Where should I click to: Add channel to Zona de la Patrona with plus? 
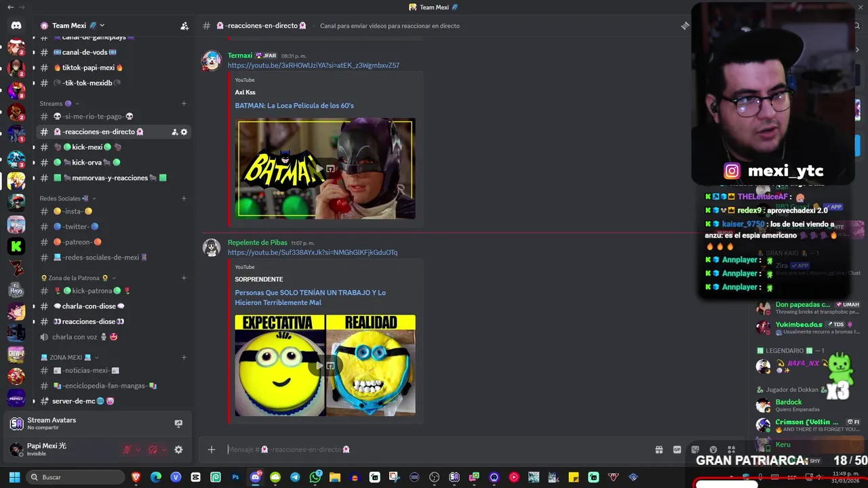(x=184, y=278)
